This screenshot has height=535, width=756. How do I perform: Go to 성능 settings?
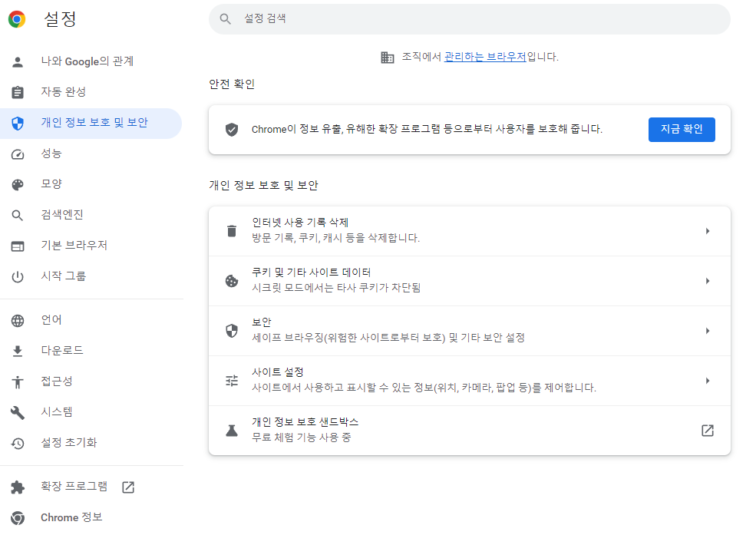tap(91, 154)
